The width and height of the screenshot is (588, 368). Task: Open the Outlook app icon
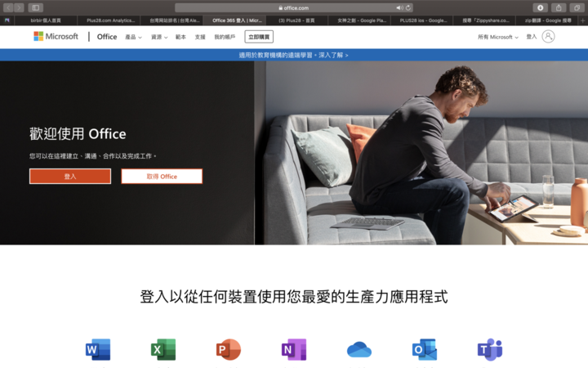(425, 350)
